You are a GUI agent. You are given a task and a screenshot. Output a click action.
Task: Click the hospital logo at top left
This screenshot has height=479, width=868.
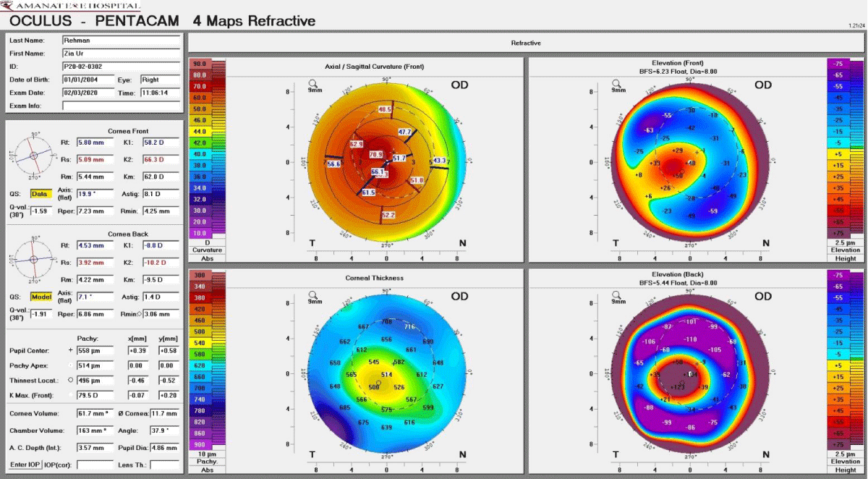click(70, 6)
